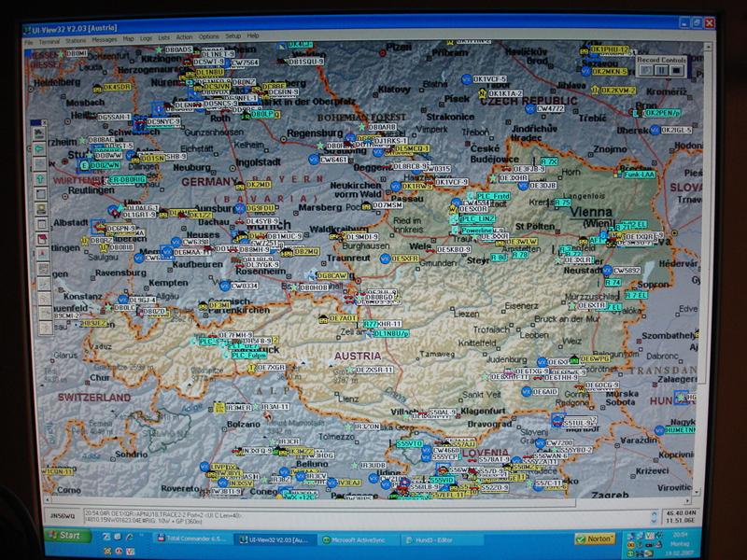Click the blue WX icon beside CW4772

point(529,109)
